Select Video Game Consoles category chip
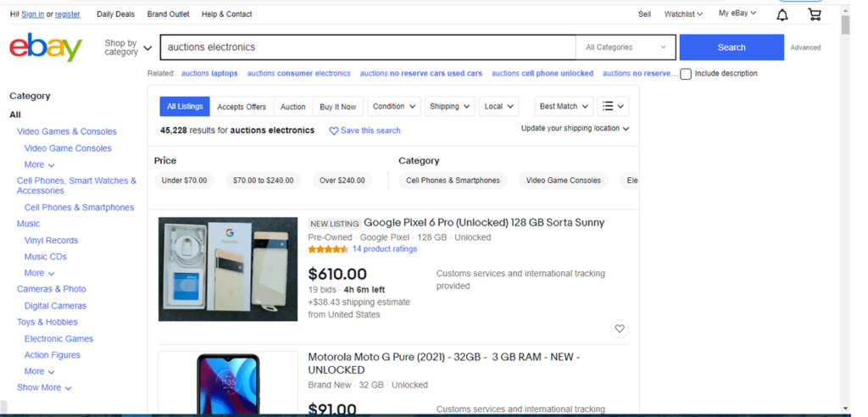 (563, 181)
